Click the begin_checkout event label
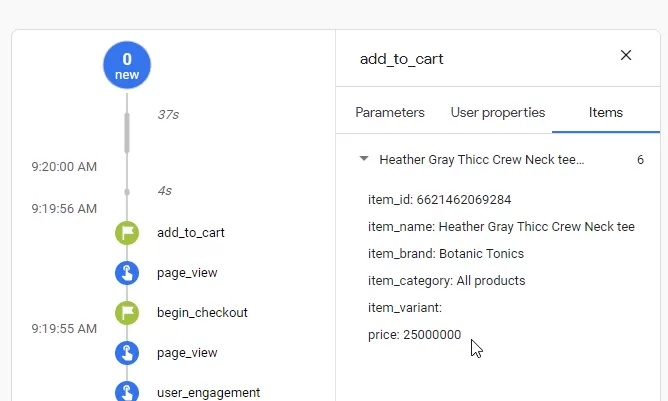 pyautogui.click(x=202, y=313)
